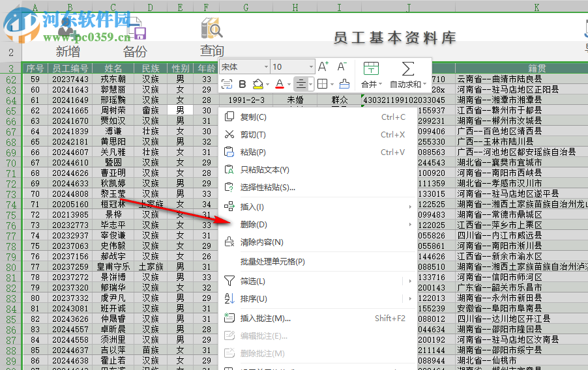Click the format painter brush icon
The image size is (588, 370).
344,84
